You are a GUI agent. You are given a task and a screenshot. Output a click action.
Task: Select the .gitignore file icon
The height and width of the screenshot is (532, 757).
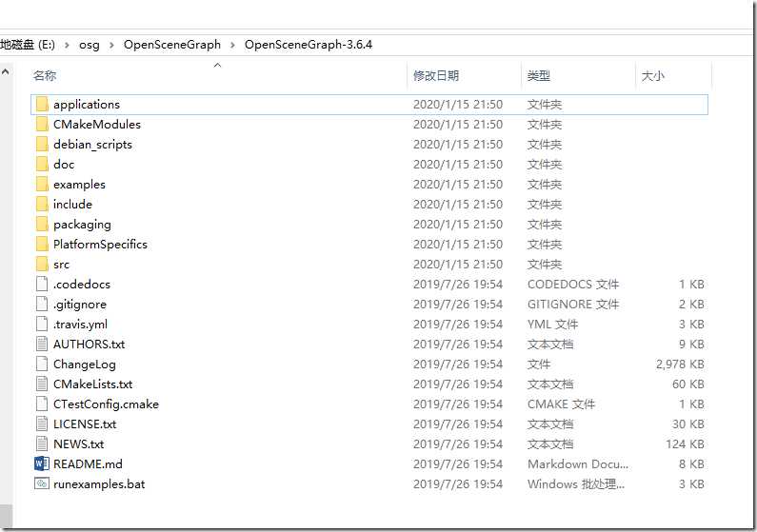coord(42,305)
